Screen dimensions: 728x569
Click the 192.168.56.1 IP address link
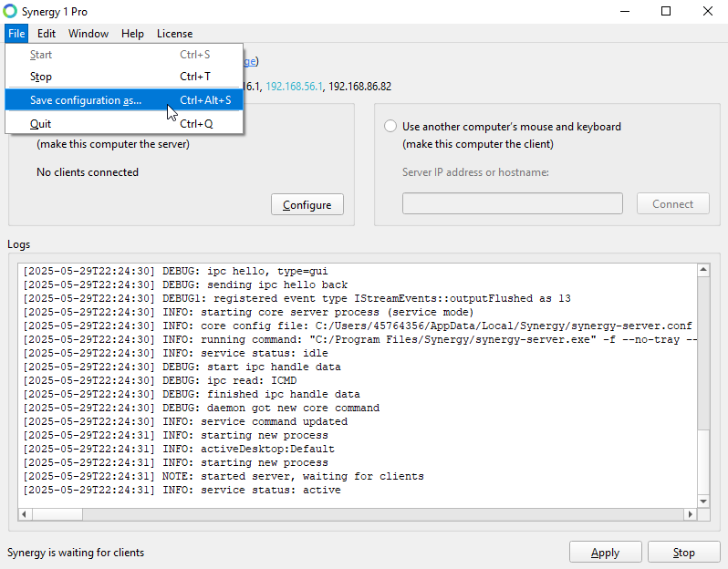[x=294, y=87]
